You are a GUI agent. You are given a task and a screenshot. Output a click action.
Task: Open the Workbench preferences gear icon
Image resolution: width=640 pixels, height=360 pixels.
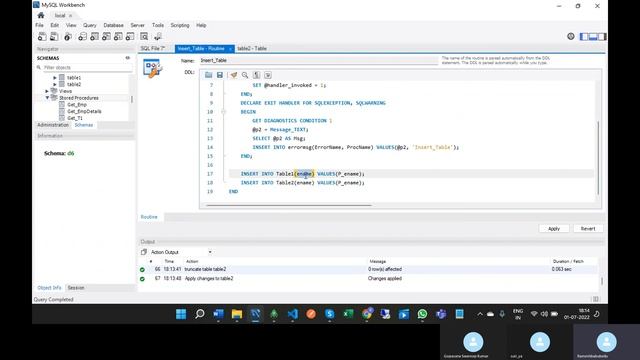(x=571, y=36)
